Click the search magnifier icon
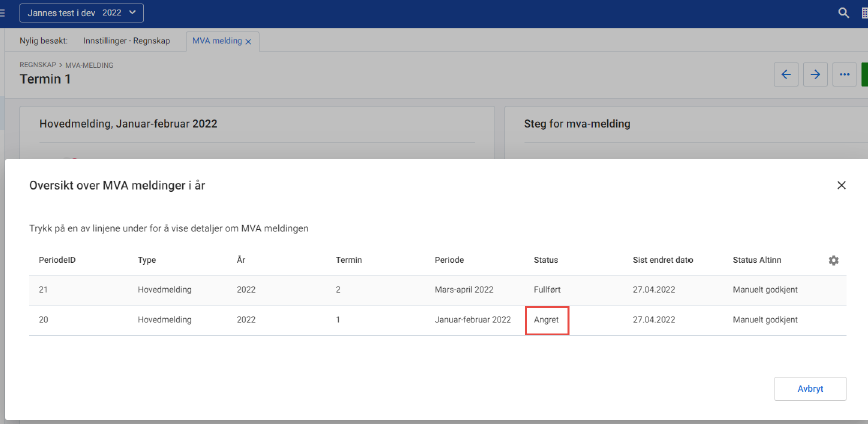 point(843,13)
